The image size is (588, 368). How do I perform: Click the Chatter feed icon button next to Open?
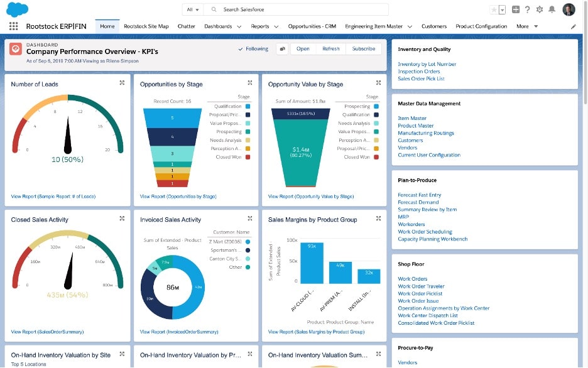[282, 49]
